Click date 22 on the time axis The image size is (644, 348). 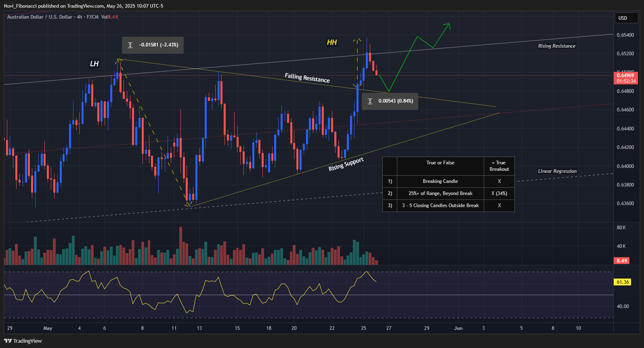coord(332,328)
